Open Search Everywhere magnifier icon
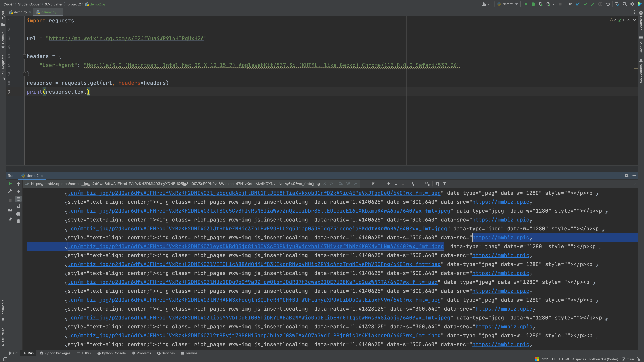This screenshot has width=644, height=362. click(x=624, y=4)
